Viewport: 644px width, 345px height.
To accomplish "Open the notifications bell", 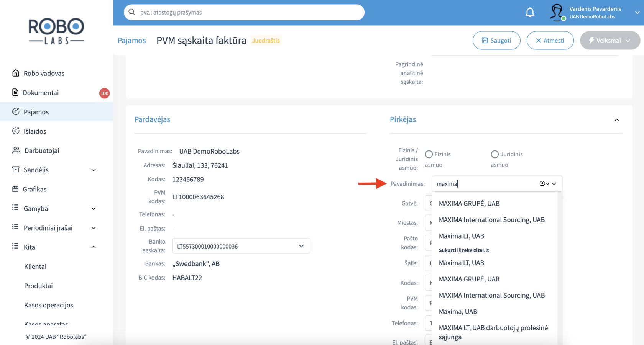I will pyautogui.click(x=530, y=13).
